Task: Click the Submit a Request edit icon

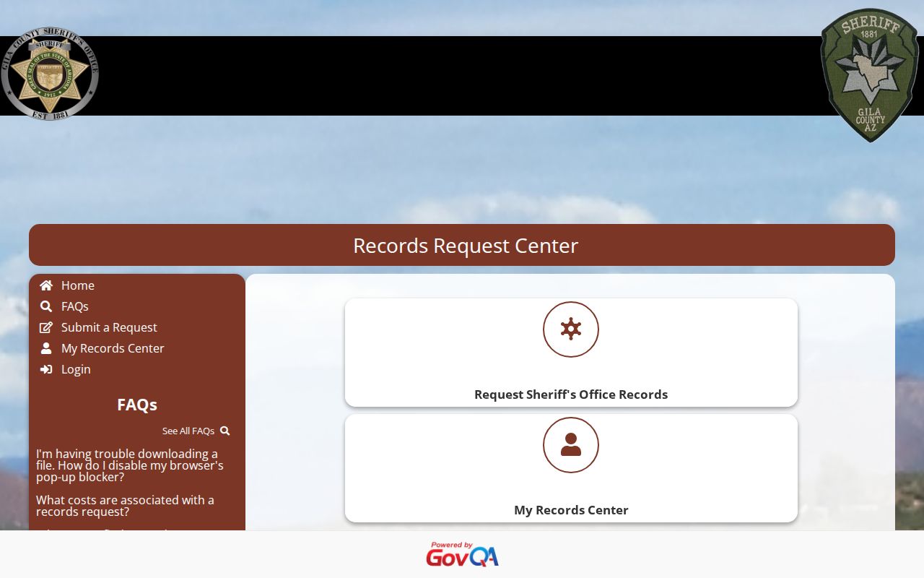Action: pyautogui.click(x=46, y=327)
